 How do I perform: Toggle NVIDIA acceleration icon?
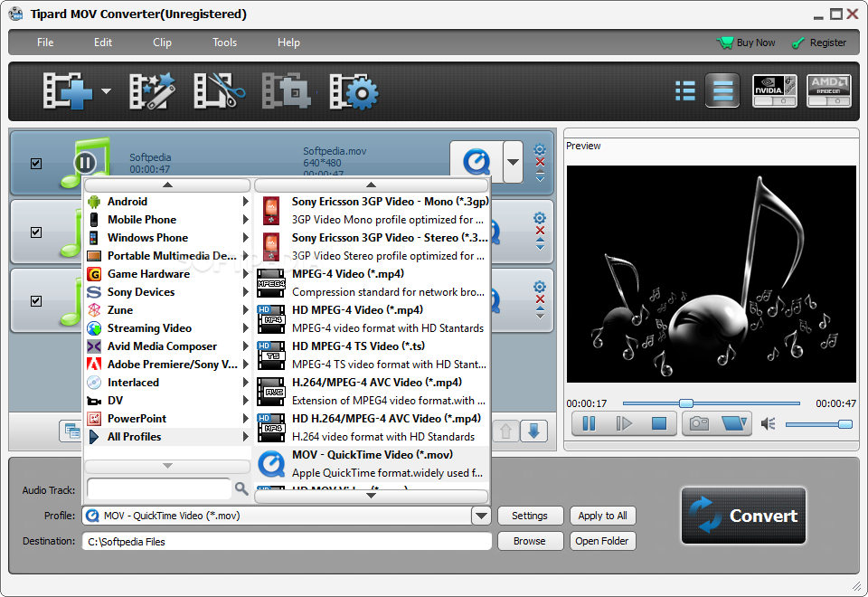click(775, 90)
